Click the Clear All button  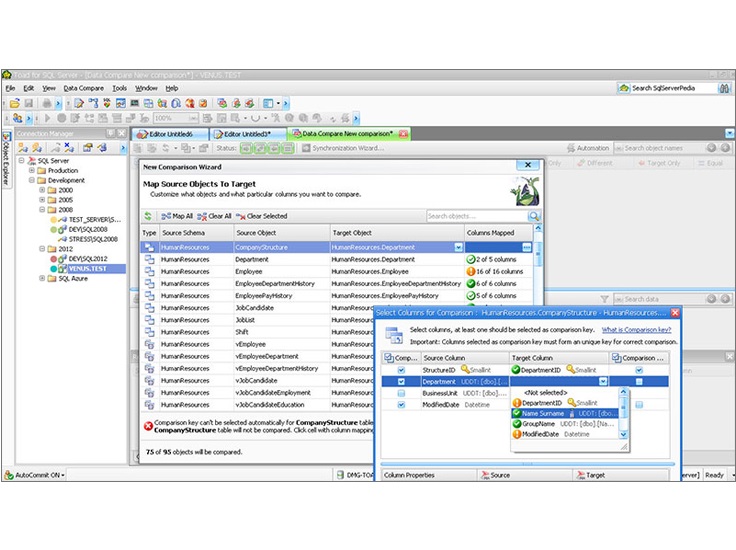[x=215, y=216]
